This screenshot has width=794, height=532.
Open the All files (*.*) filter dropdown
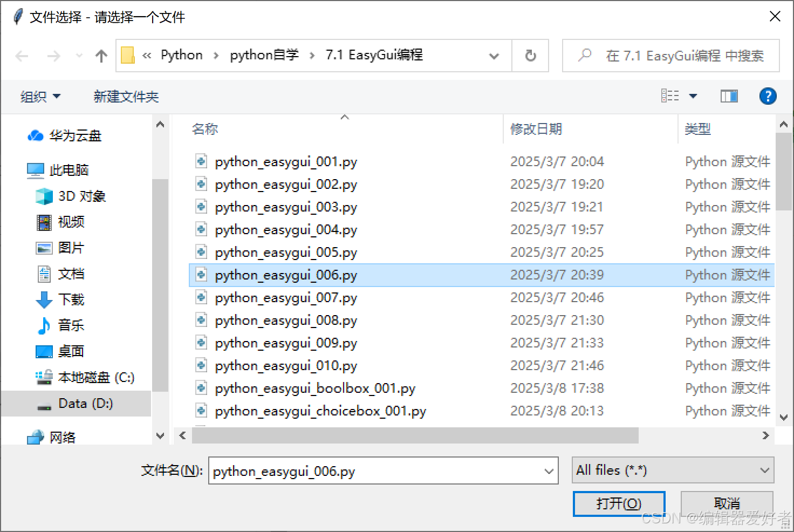672,470
